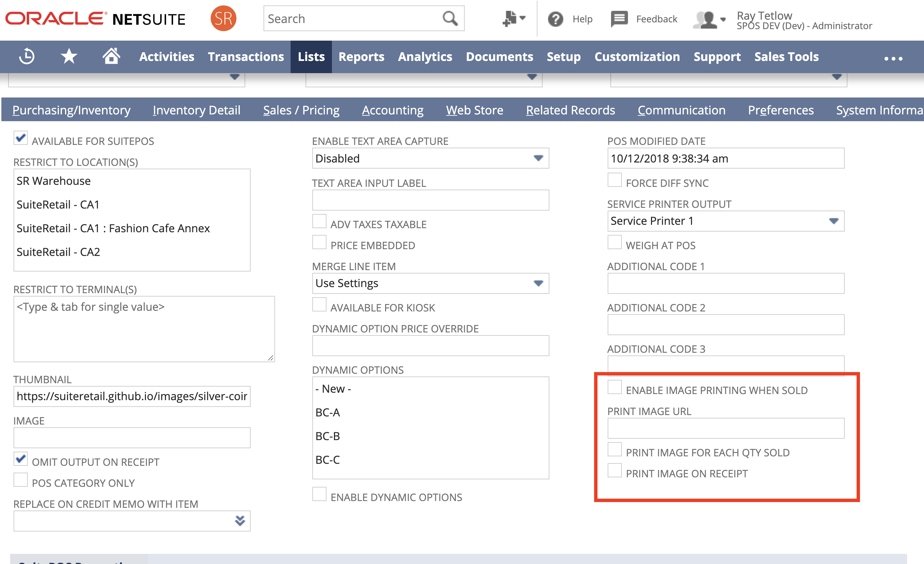The width and height of the screenshot is (924, 564).
Task: Switch to the Accounting subtab
Action: (x=392, y=110)
